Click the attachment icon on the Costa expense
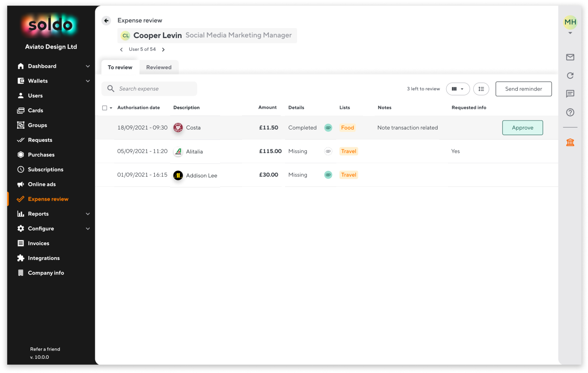The image size is (588, 373). pos(328,127)
